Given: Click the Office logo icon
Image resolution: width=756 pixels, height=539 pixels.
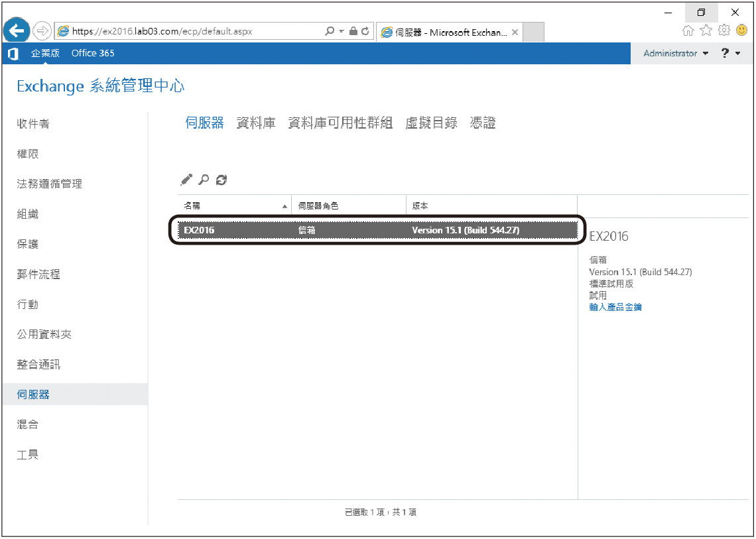Looking at the screenshot, I should 13,54.
